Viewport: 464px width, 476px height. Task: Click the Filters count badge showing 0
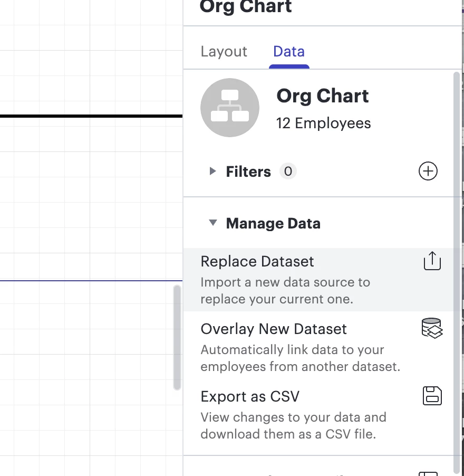point(288,171)
